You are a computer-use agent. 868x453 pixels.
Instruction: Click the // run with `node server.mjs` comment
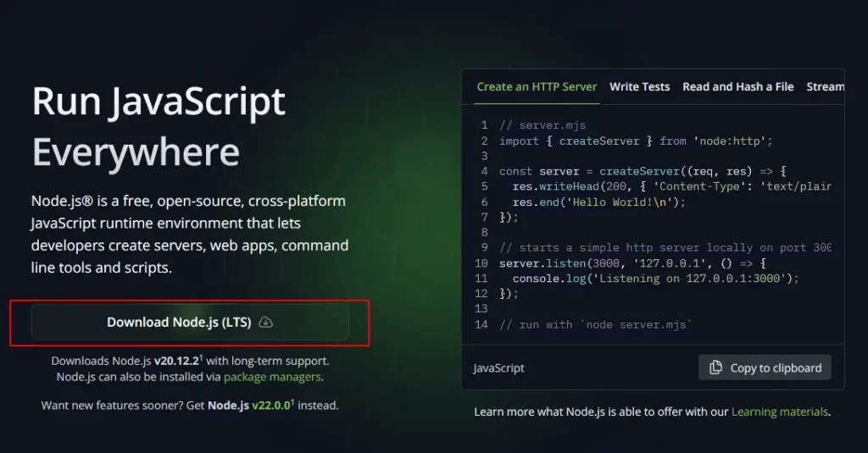point(596,324)
